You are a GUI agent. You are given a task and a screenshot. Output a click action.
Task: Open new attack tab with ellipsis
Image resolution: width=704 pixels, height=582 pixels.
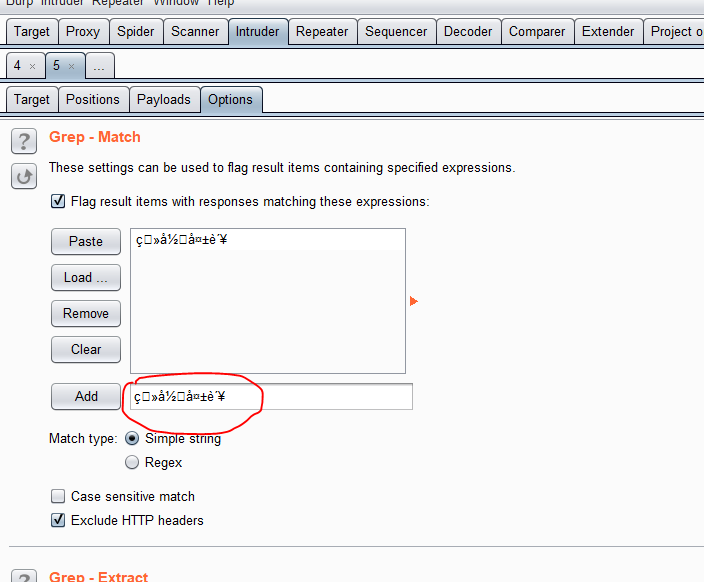pyautogui.click(x=99, y=66)
